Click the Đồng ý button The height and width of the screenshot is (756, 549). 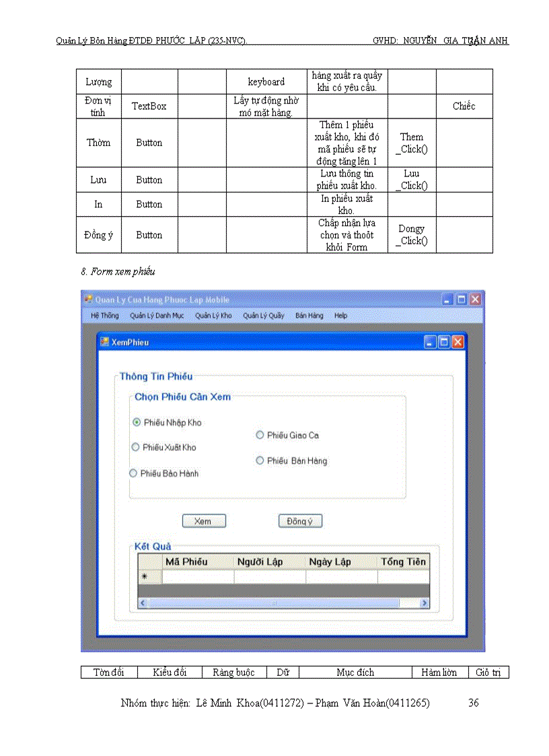point(300,520)
